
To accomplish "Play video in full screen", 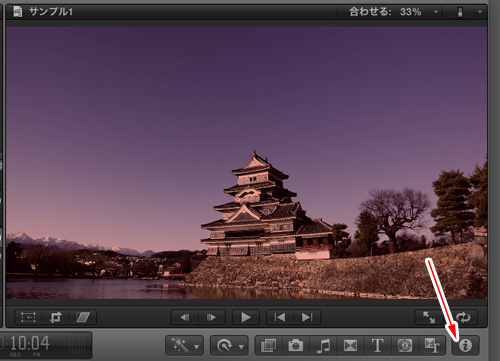I will click(429, 317).
